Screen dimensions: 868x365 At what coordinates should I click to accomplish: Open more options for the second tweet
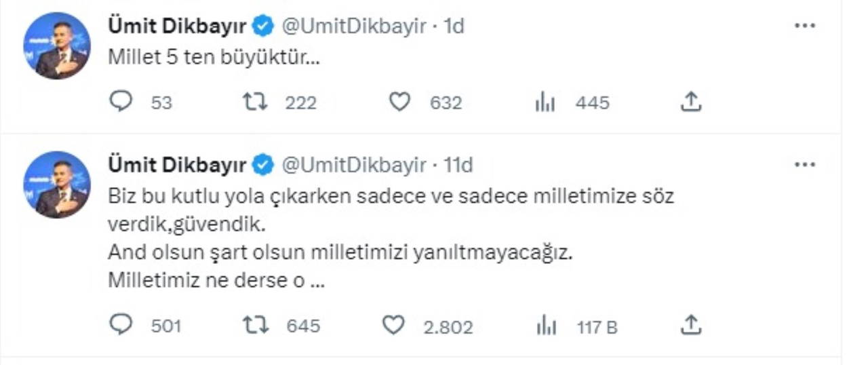(x=804, y=164)
